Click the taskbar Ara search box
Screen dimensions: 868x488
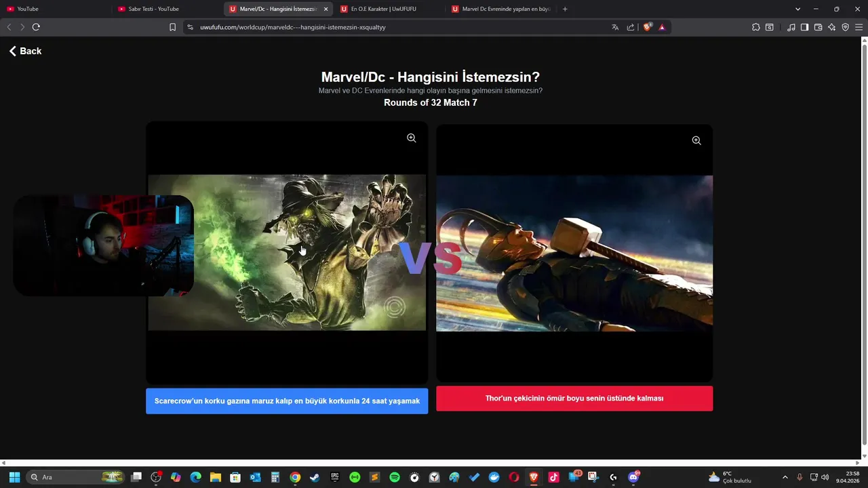tap(77, 477)
